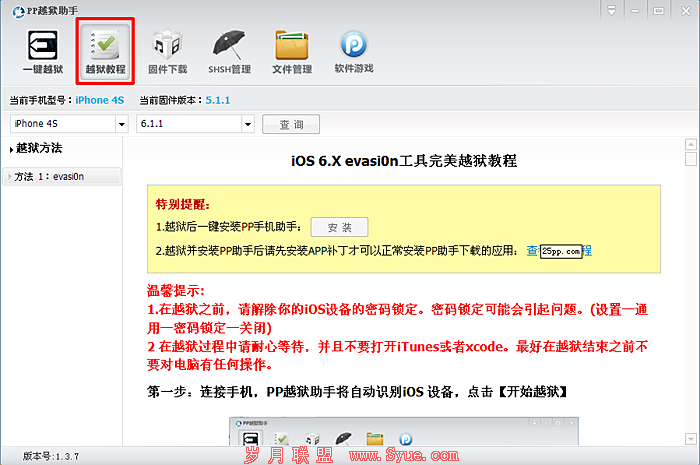Minimize the PP越狱助手 window
Screen dimensions: 700x465
tap(635, 10)
